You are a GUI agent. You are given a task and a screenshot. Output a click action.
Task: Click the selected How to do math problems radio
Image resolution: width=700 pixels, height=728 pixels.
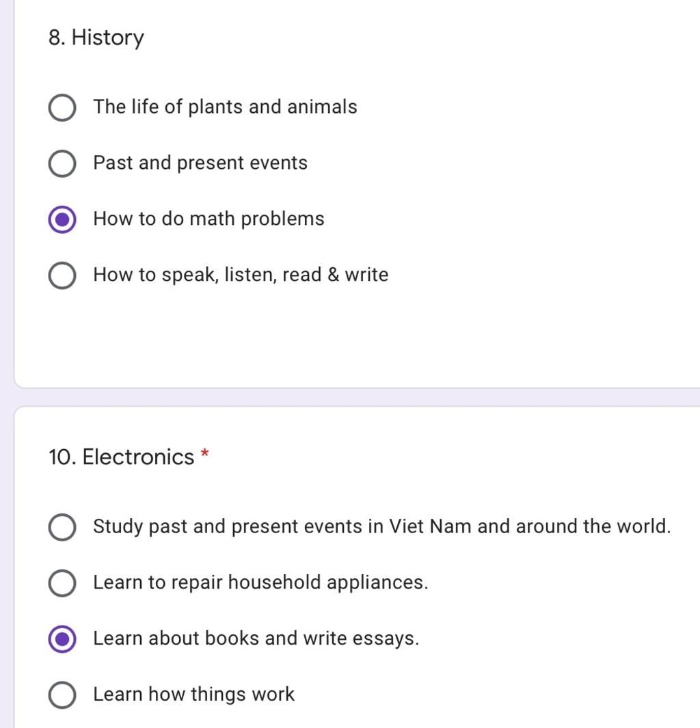[x=62, y=219]
